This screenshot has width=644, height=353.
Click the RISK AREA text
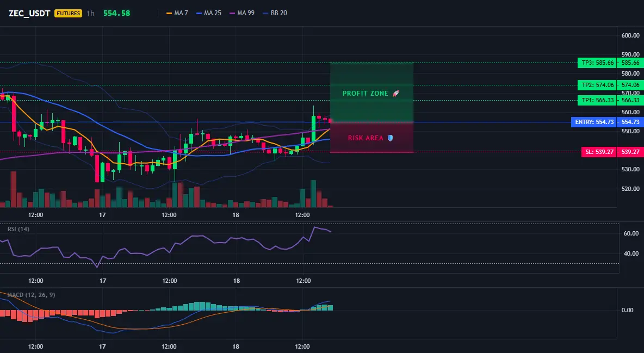(366, 138)
